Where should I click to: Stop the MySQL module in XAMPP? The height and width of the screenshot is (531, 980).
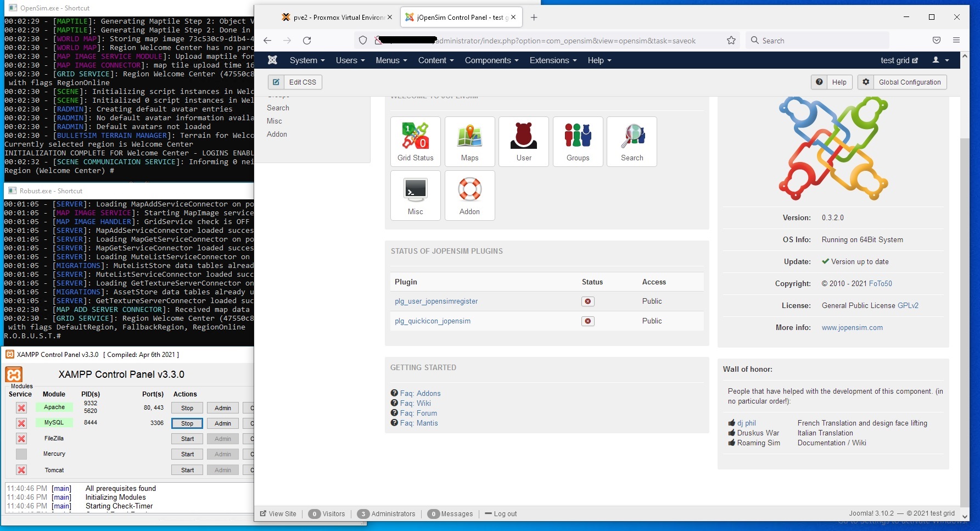187,423
